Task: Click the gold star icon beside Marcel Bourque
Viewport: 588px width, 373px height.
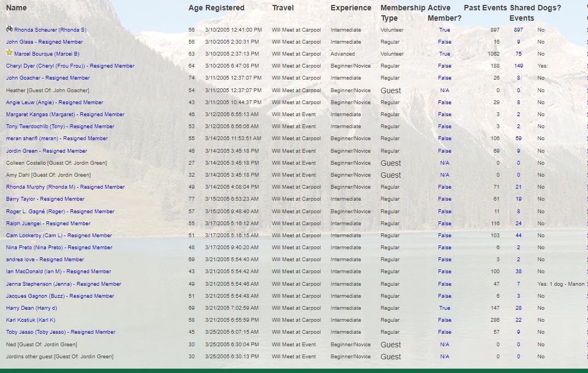Action: (x=9, y=53)
